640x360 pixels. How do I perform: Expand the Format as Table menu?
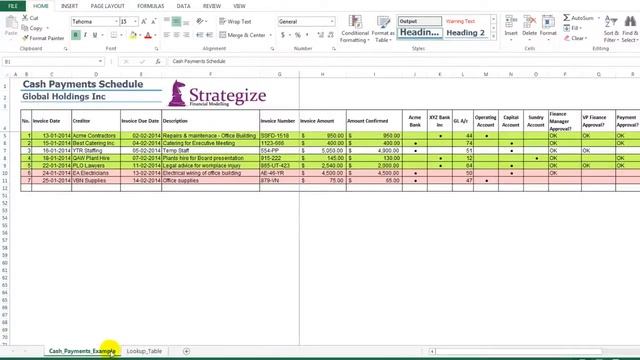pyautogui.click(x=383, y=29)
